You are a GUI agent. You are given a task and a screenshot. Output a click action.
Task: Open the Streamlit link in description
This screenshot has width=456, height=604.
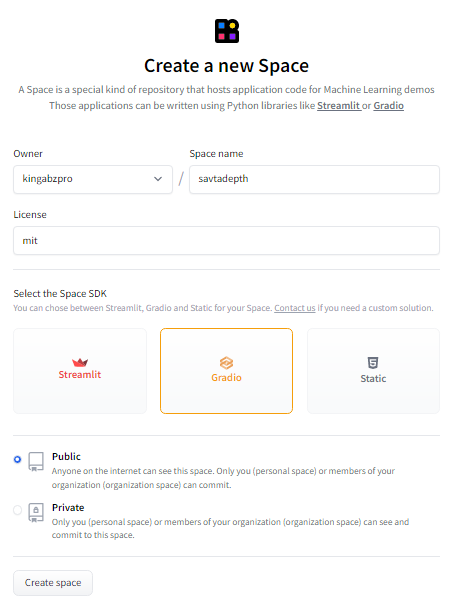pyautogui.click(x=339, y=106)
